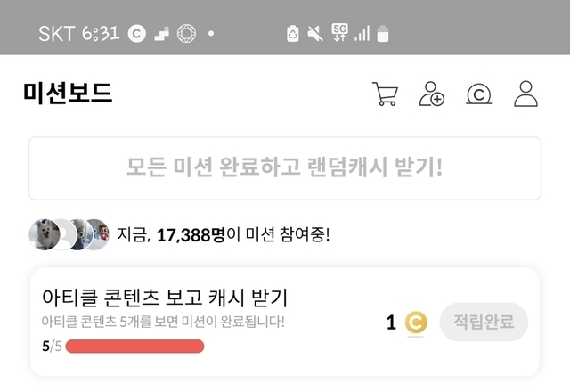The height and width of the screenshot is (392, 570).
Task: Tap the muted sound status icon
Action: pyautogui.click(x=315, y=34)
